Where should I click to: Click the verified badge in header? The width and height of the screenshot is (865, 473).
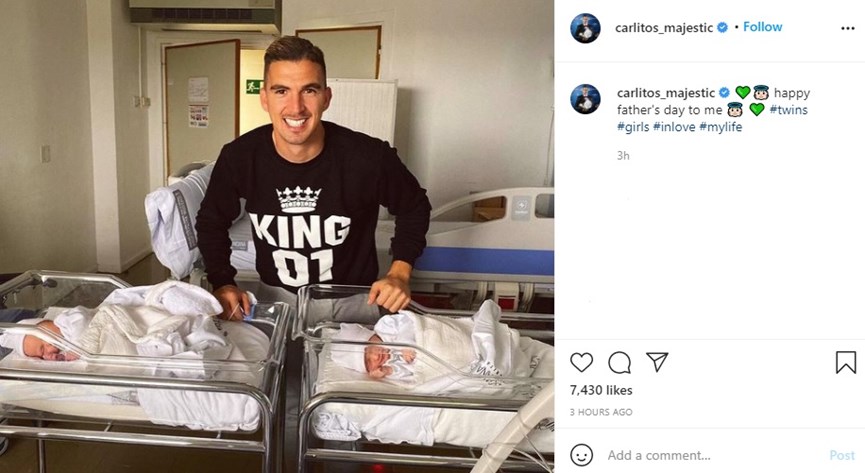722,27
